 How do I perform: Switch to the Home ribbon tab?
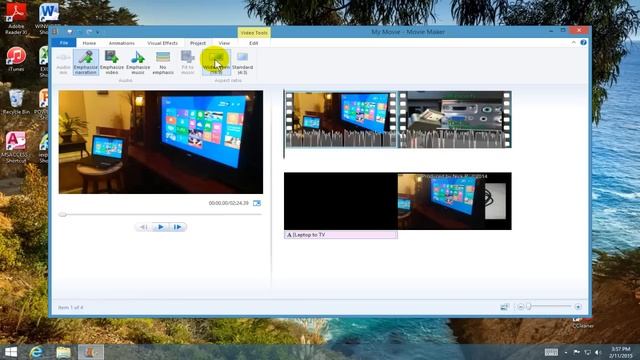[89, 43]
